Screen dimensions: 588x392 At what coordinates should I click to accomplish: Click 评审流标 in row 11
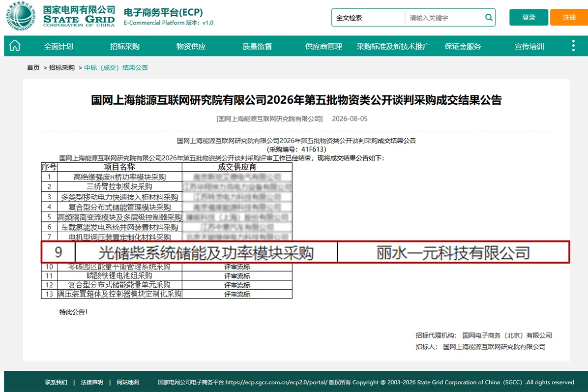[237, 276]
